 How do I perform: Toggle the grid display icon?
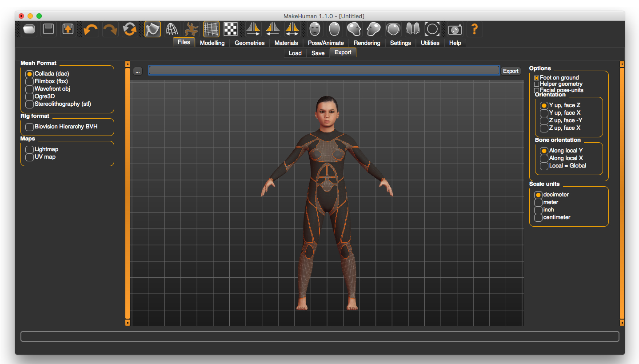[x=211, y=29]
